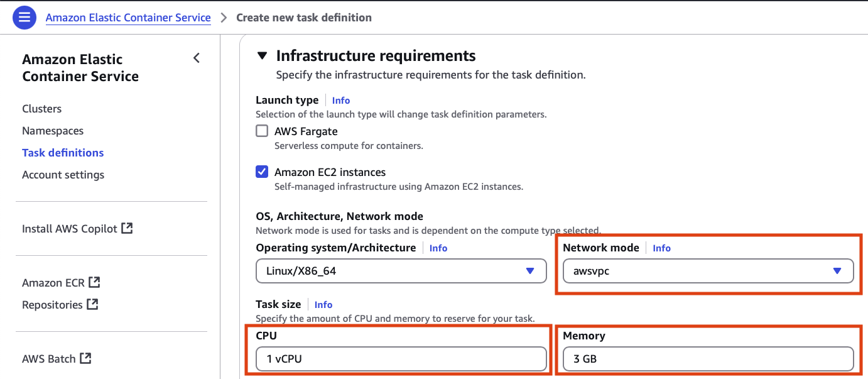Click the CPU input field showing 1 vCPU

coord(401,359)
